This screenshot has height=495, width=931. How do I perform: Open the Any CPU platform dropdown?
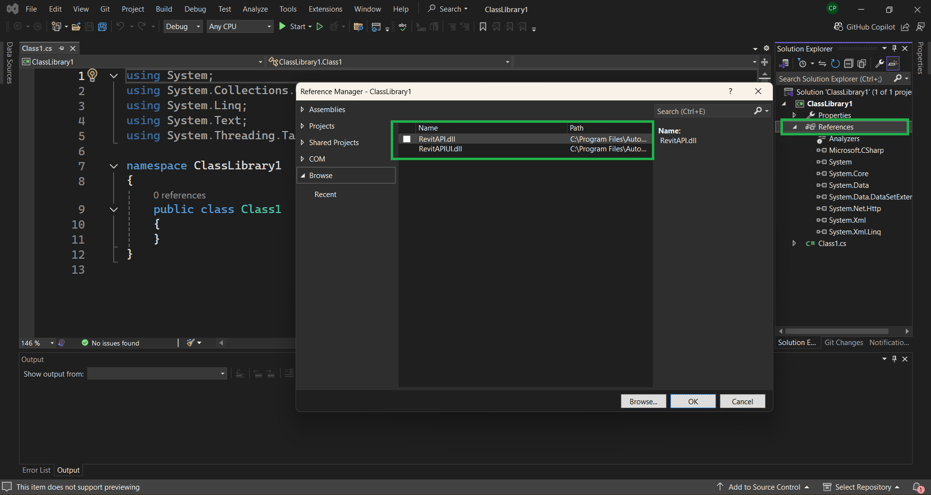pos(240,27)
